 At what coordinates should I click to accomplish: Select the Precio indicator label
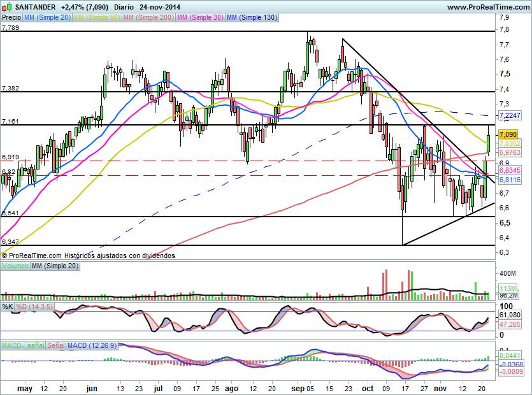11,17
